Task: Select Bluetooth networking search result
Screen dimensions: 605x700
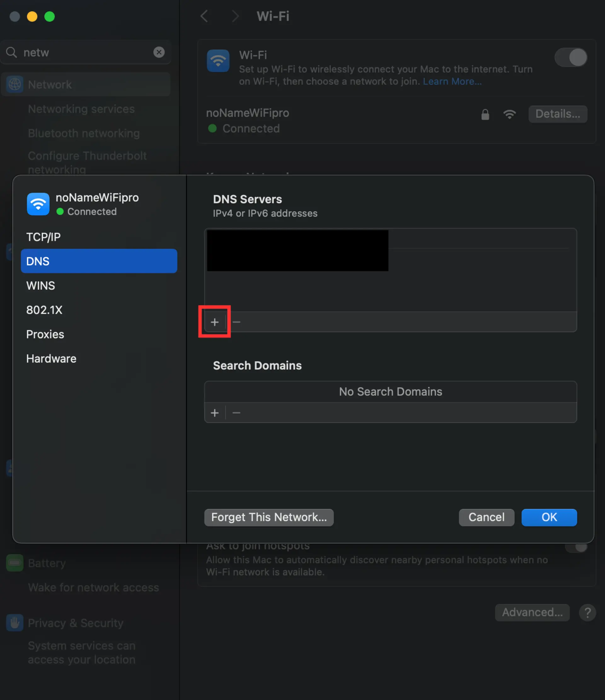Action: (x=84, y=133)
